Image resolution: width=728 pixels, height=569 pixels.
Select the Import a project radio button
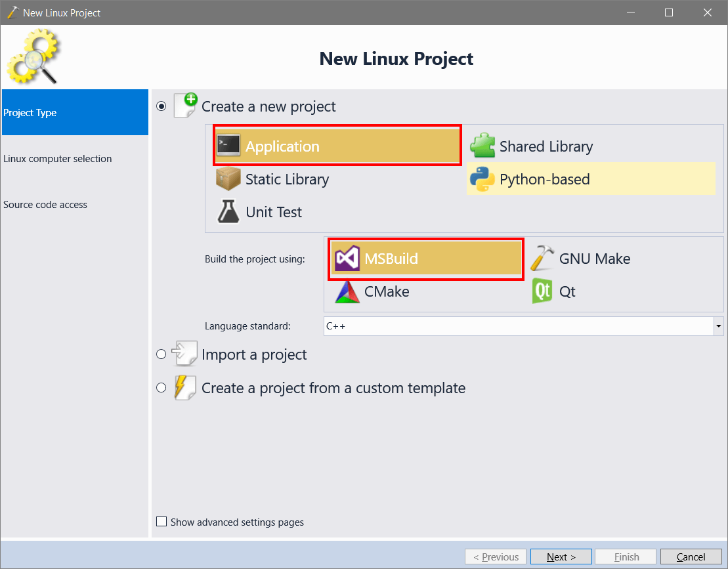click(161, 354)
